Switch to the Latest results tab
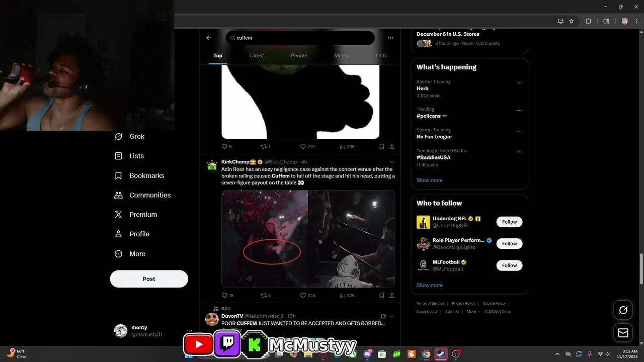This screenshot has height=362, width=644. [x=257, y=56]
